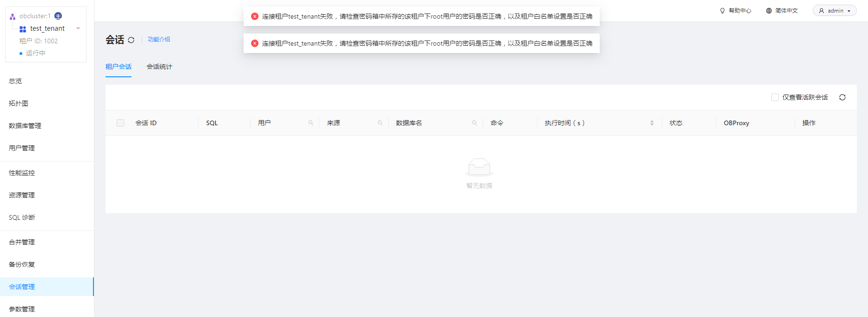This screenshot has width=868, height=317.
Task: Click the 命令 column header
Action: (497, 123)
